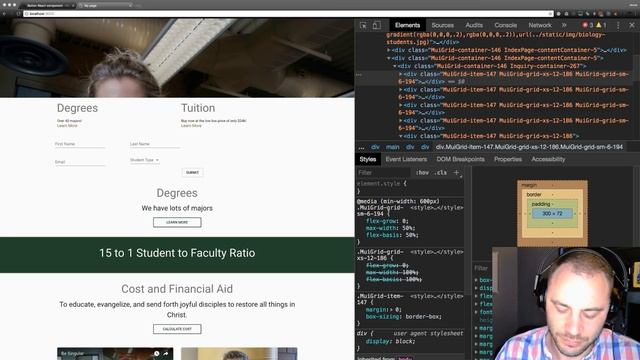This screenshot has width=640, height=360.
Task: Focus the Styles filter input
Action: (384, 173)
